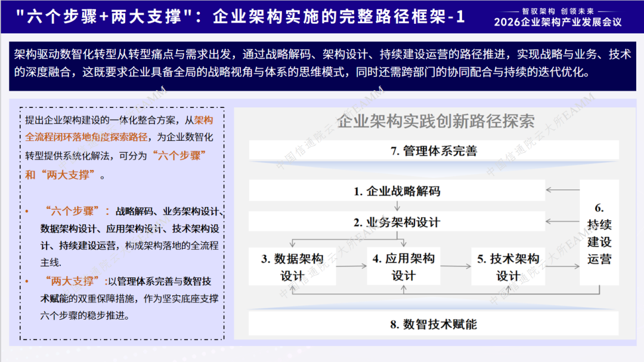Click the arrow from step 5 to step 6

(562, 266)
